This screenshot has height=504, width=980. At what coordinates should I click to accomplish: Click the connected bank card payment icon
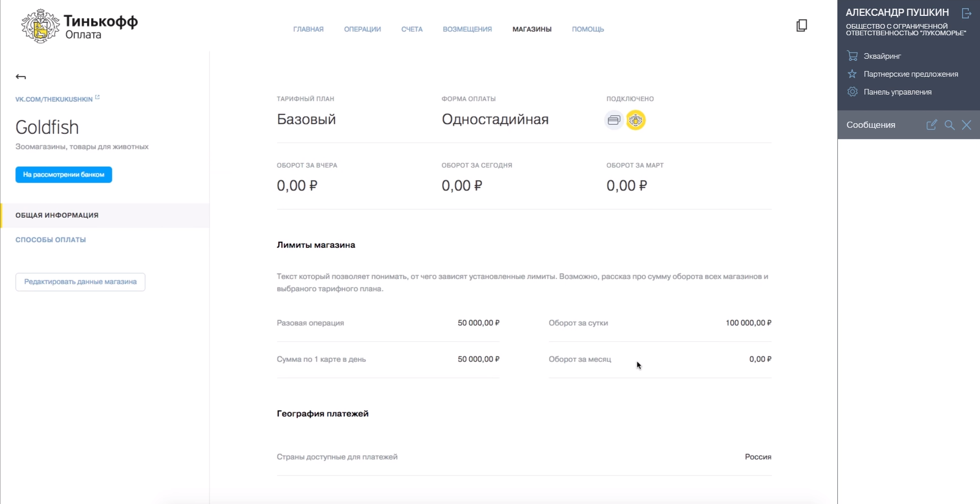pyautogui.click(x=614, y=120)
